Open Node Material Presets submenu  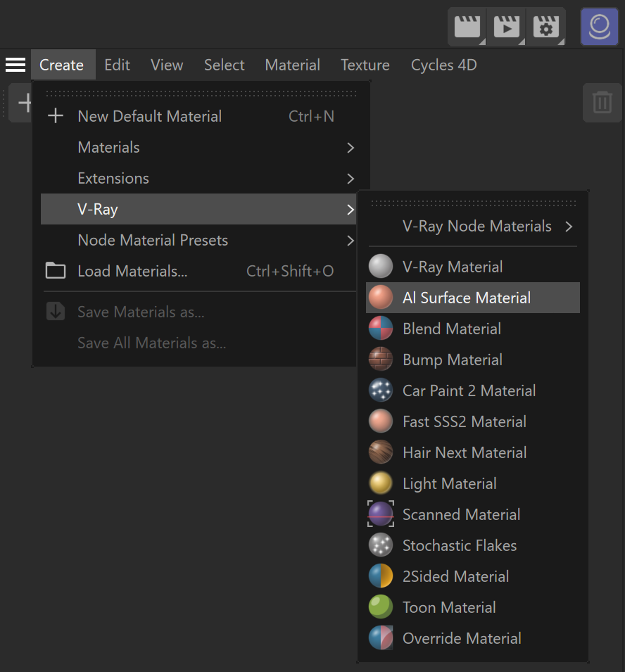point(200,240)
